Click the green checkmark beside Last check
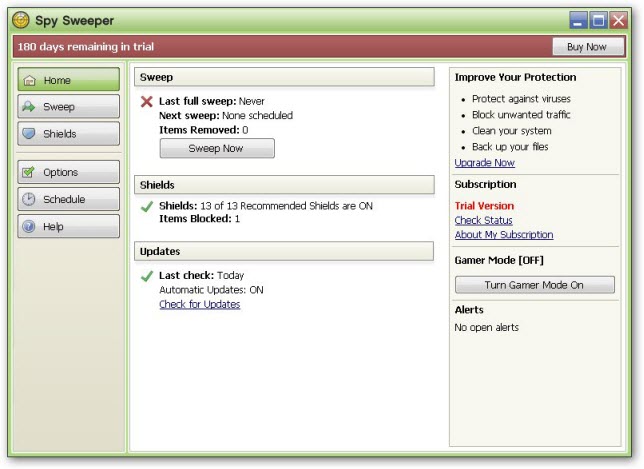644x469 pixels. (x=147, y=276)
